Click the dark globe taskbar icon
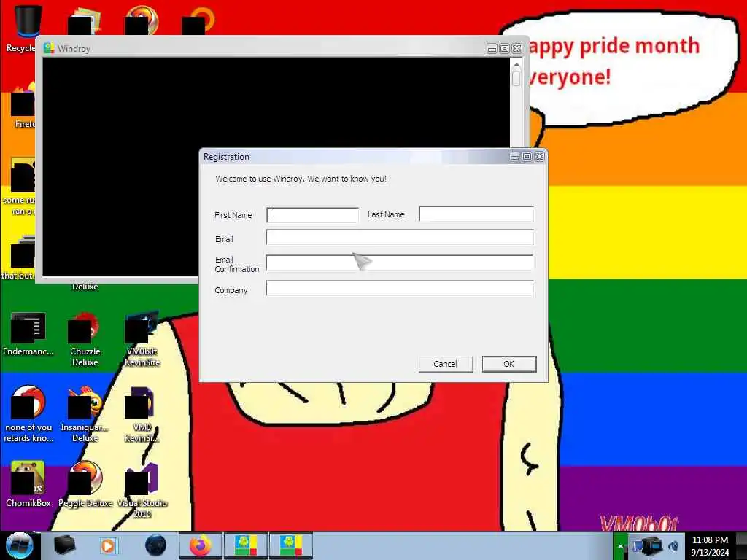The image size is (747, 560). pos(156,545)
